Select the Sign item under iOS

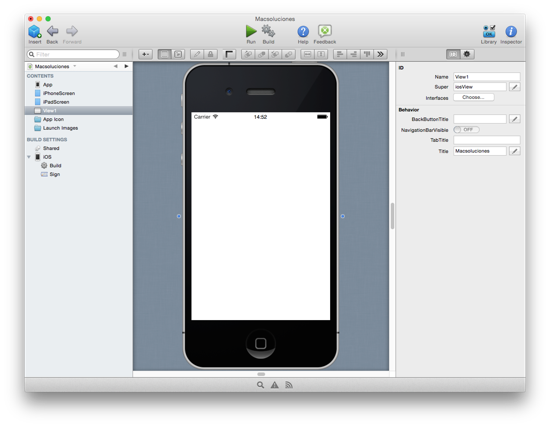(x=79, y=174)
